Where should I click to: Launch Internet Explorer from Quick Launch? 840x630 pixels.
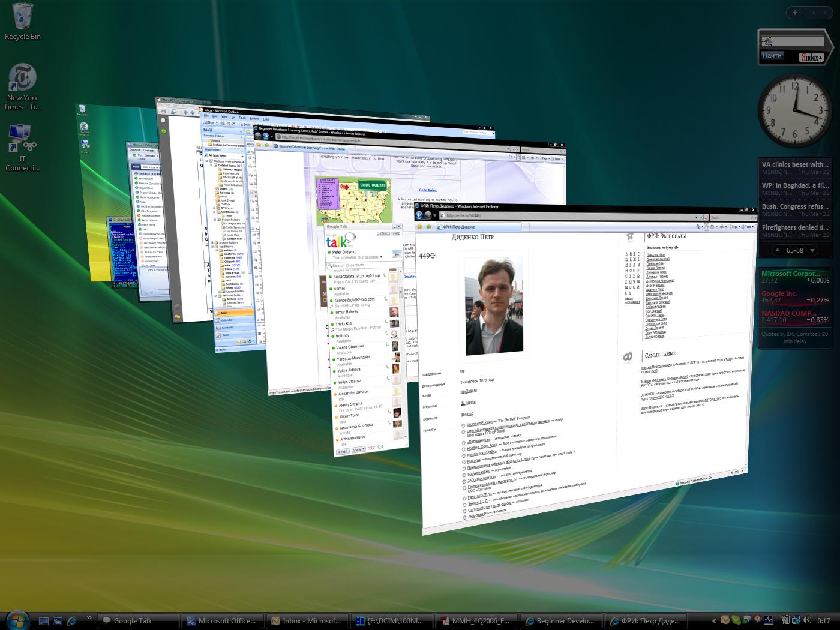coord(72,621)
